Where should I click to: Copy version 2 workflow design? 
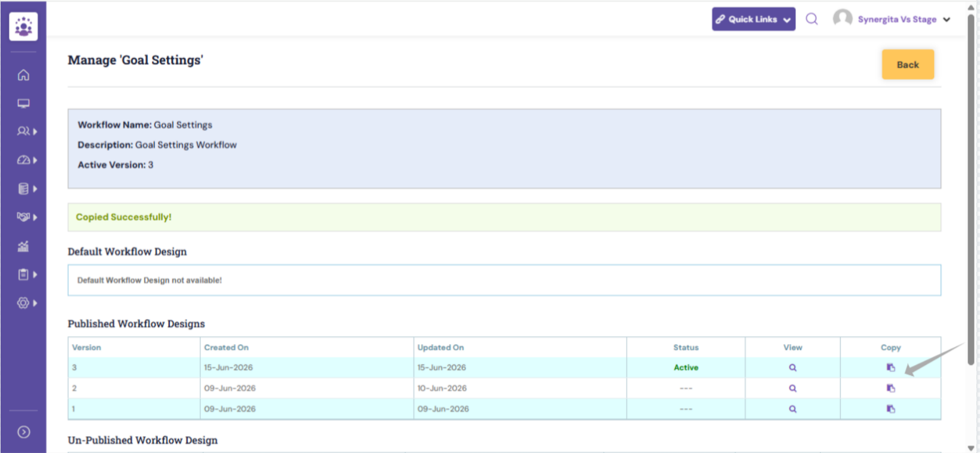point(891,388)
